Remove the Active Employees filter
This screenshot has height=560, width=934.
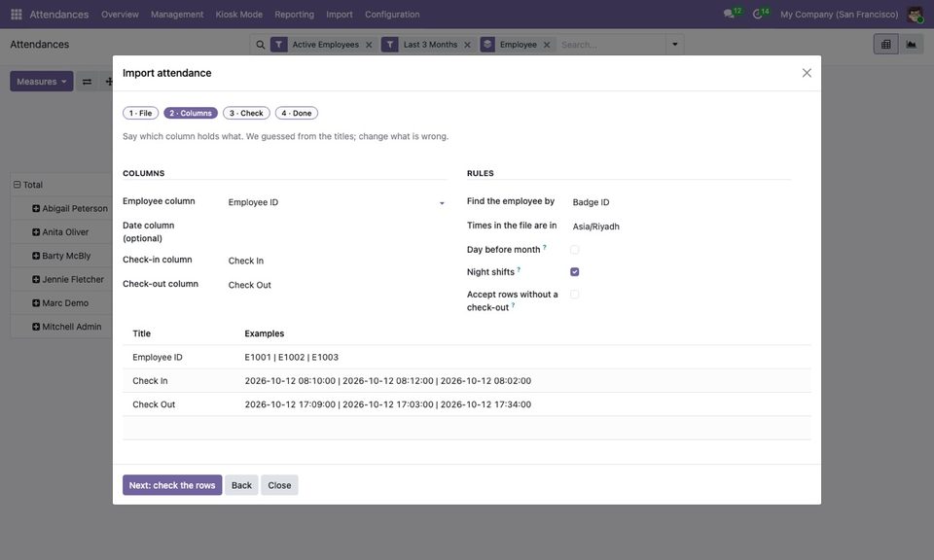(369, 45)
